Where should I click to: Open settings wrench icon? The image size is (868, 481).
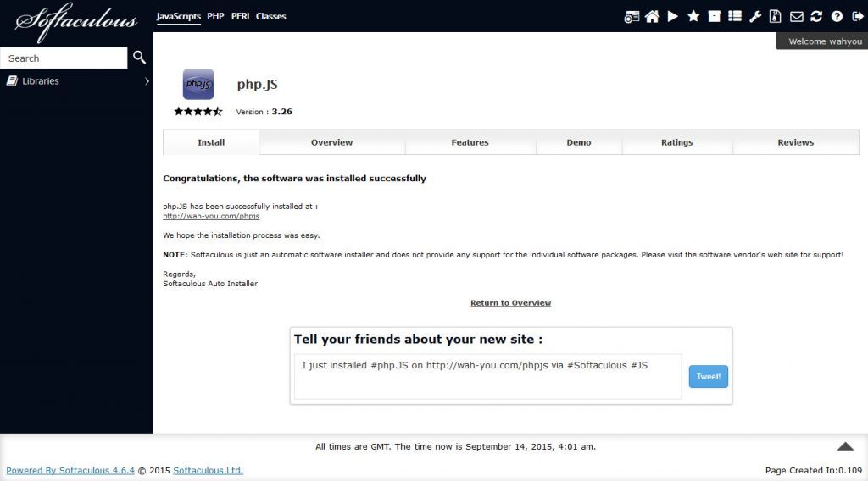[x=755, y=16]
